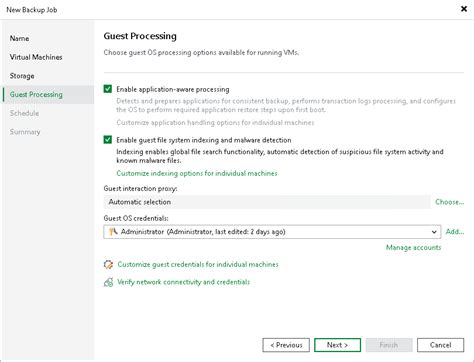Uncheck Enable guest file system indexing checkbox
The image size is (474, 362).
(108, 140)
